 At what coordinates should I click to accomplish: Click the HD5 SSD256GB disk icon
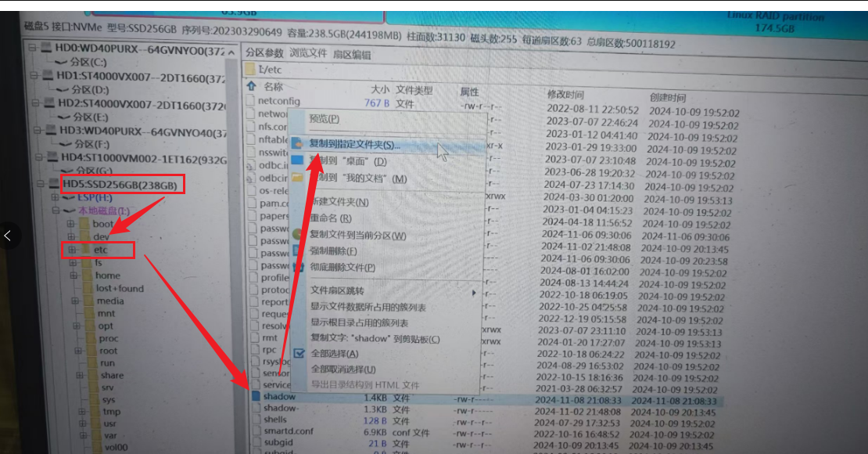tap(55, 185)
